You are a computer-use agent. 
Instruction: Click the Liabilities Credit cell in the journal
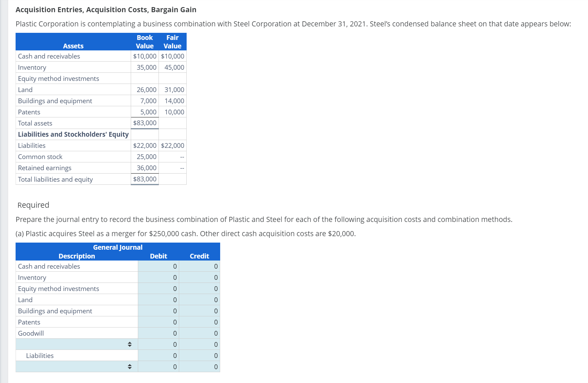pyautogui.click(x=199, y=356)
